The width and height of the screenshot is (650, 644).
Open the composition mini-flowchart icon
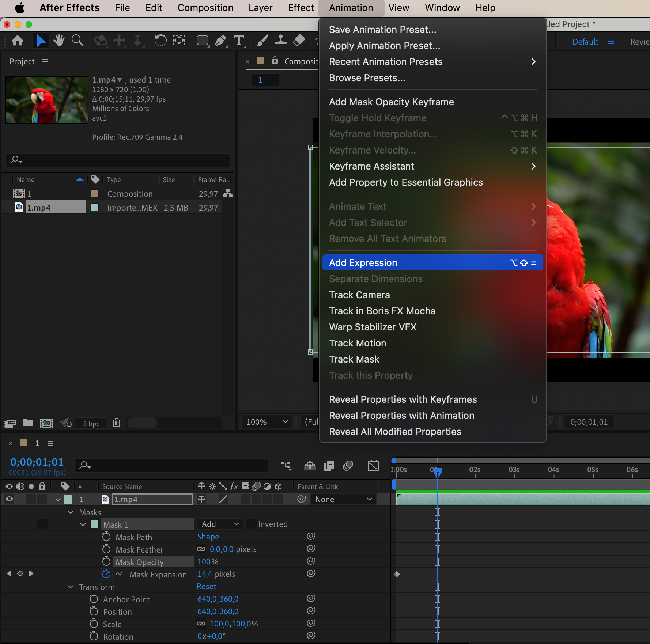(x=286, y=465)
